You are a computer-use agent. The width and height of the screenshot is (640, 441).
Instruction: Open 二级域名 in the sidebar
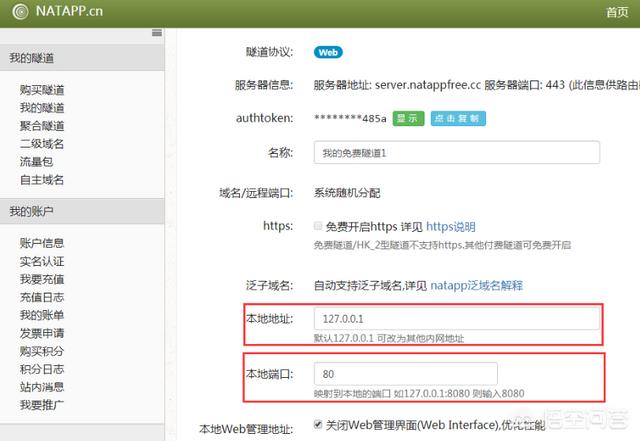coord(42,144)
